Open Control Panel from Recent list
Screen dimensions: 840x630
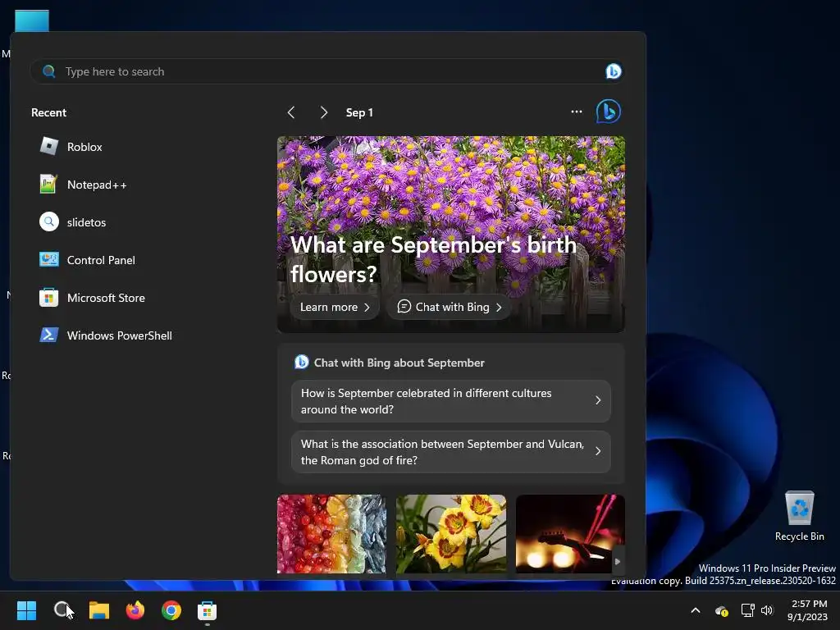click(87, 260)
